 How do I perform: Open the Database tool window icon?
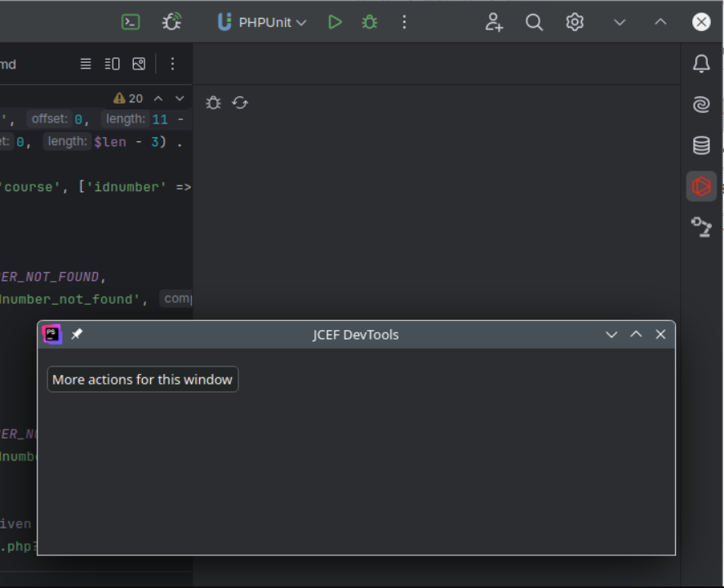[701, 145]
